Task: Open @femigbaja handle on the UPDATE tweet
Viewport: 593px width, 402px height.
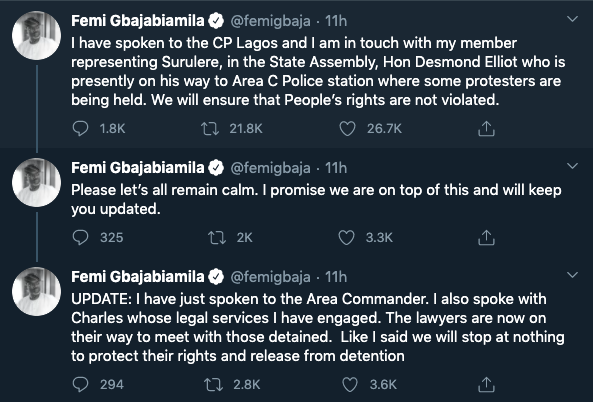Action: pos(270,277)
